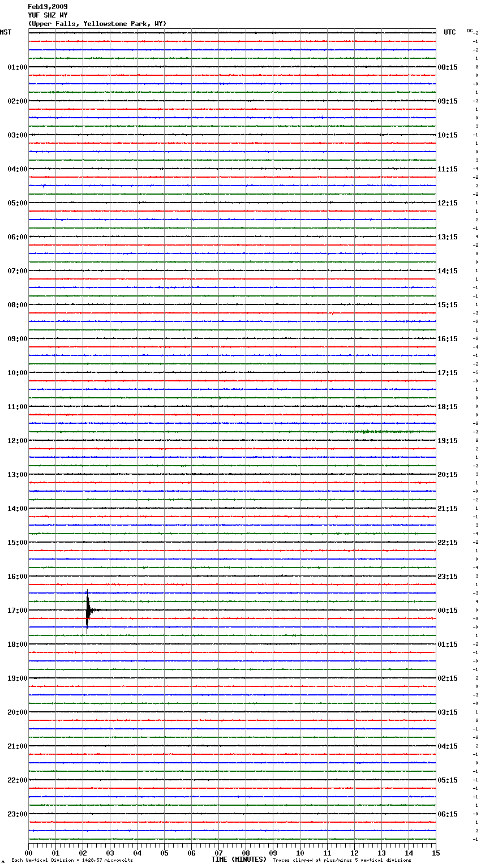This screenshot has width=481, height=868.
Task: Click the 12:15 UTC time label
Action: [x=448, y=203]
